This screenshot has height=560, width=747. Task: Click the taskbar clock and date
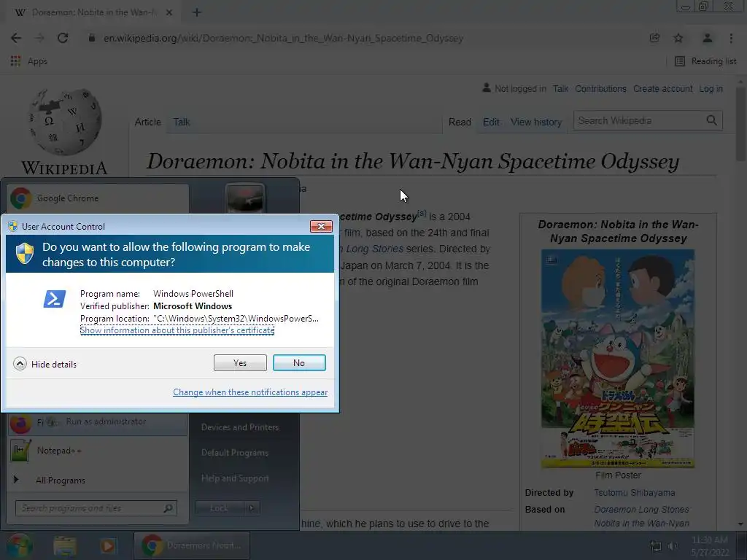[x=710, y=546]
